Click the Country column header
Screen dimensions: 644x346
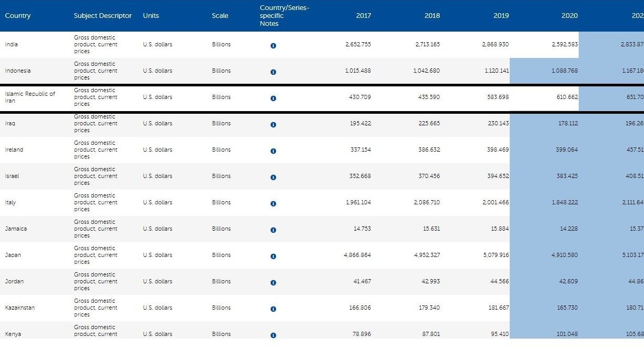(x=18, y=16)
